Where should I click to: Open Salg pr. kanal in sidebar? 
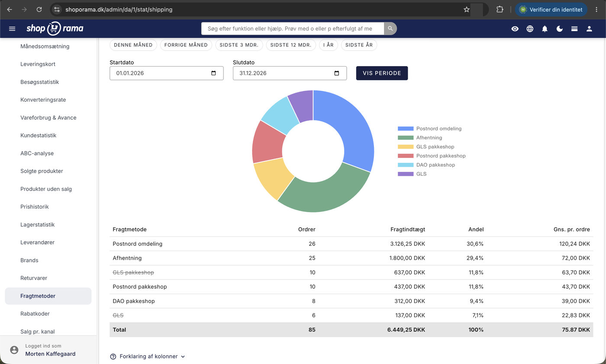(38, 332)
